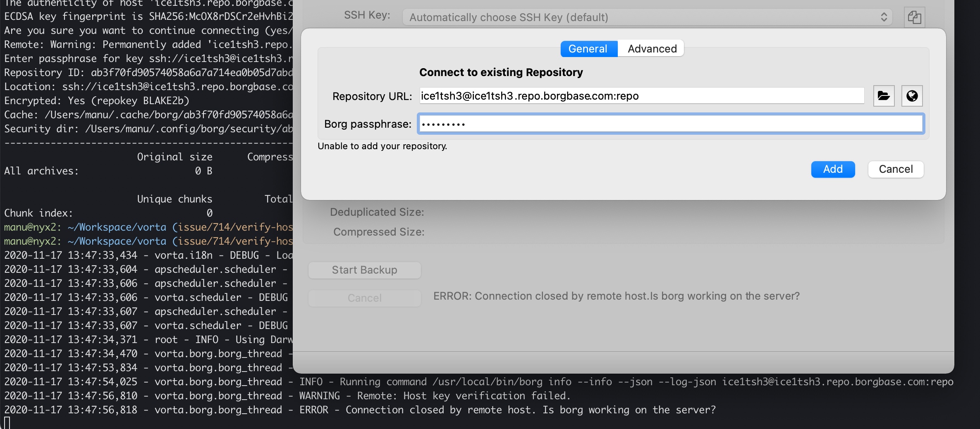980x429 pixels.
Task: Open the SSH Key dropdown
Action: (x=647, y=17)
